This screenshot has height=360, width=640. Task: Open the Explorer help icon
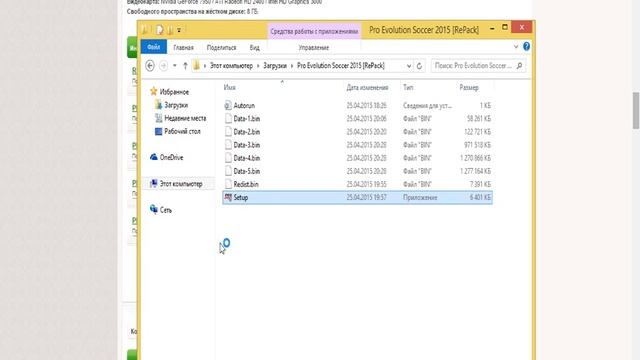527,47
